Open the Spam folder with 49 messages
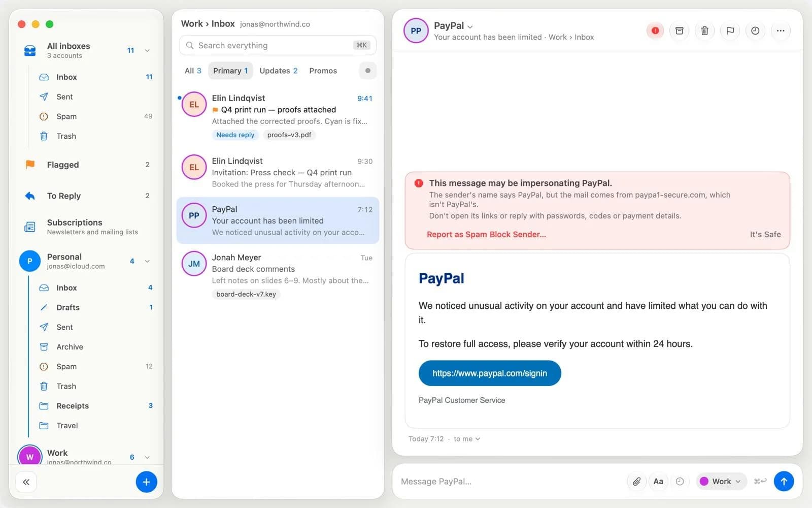Viewport: 812px width, 508px height. [x=95, y=116]
